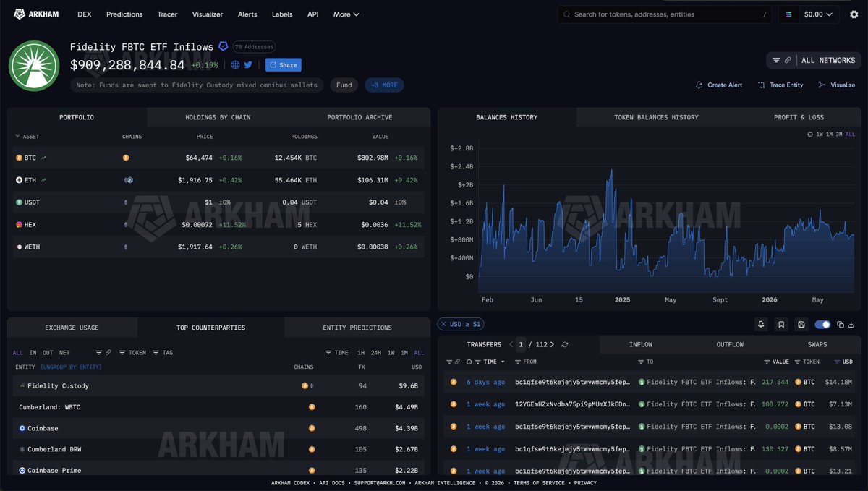Click Create Alert button

coord(719,85)
